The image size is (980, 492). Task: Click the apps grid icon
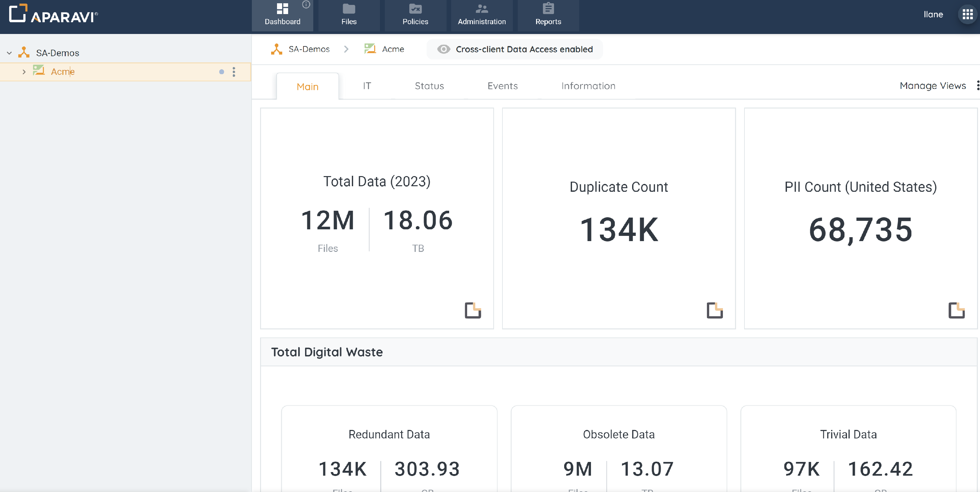pyautogui.click(x=968, y=14)
